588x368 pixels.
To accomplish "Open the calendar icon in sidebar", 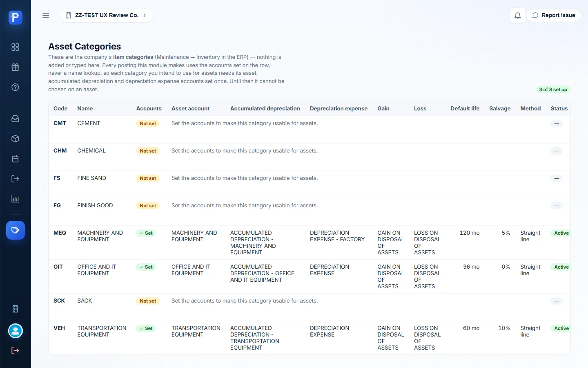I will point(15,159).
